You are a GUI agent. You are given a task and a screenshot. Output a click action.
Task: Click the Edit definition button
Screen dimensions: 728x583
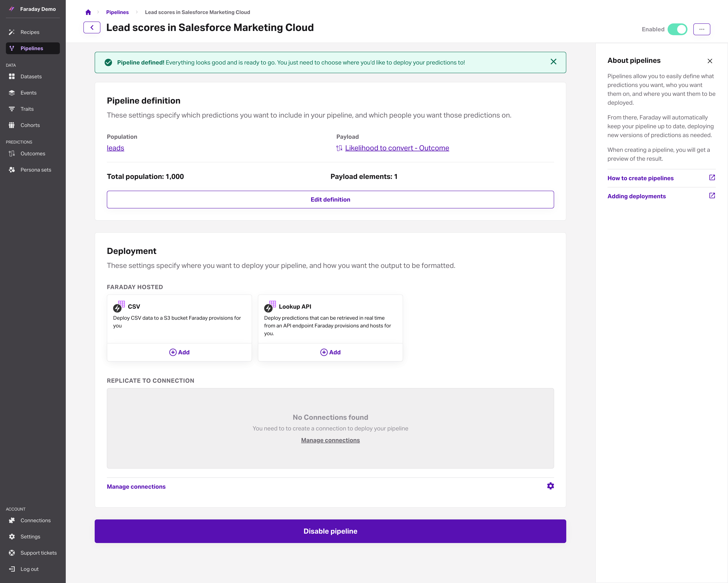pyautogui.click(x=330, y=200)
